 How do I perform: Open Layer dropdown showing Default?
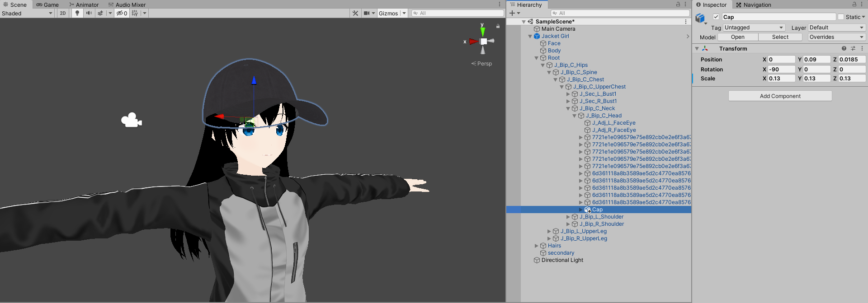pyautogui.click(x=836, y=28)
